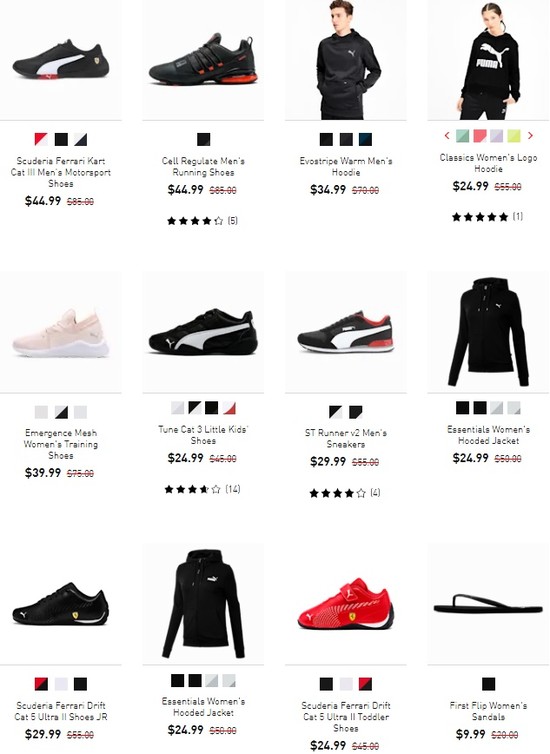Click the Scuderia Ferrari Kart Cat III shoe image
Image resolution: width=550 pixels, height=754 pixels.
point(61,60)
